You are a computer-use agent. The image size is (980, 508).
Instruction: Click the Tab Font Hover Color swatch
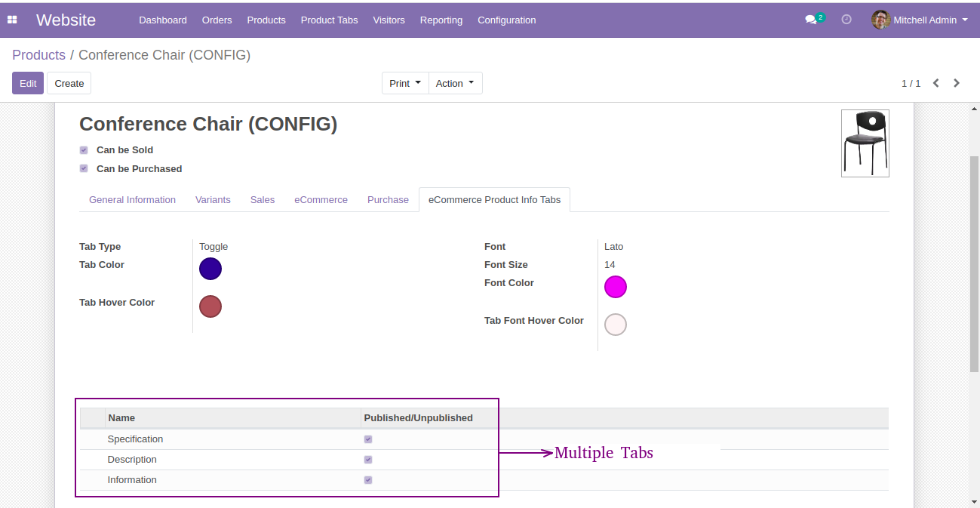616,325
